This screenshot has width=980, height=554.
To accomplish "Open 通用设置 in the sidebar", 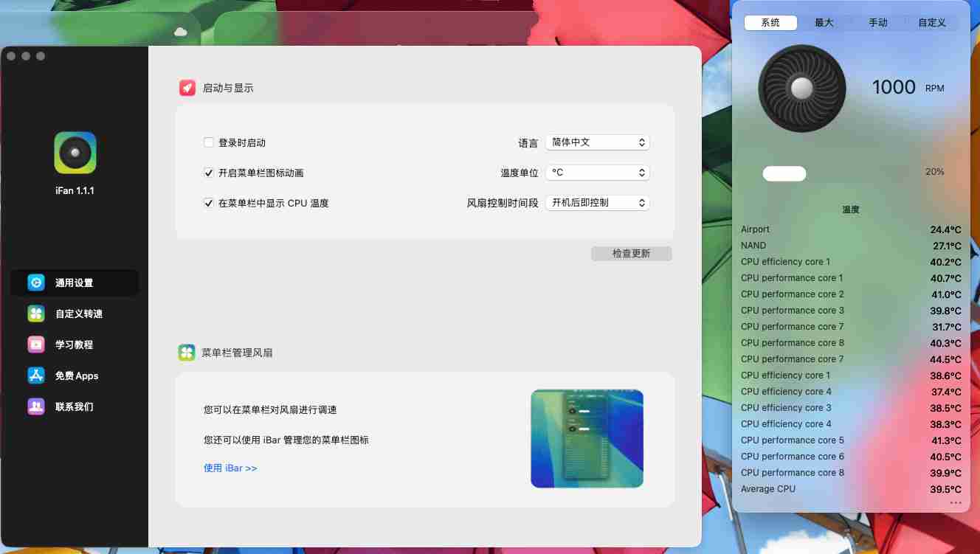I will [75, 283].
